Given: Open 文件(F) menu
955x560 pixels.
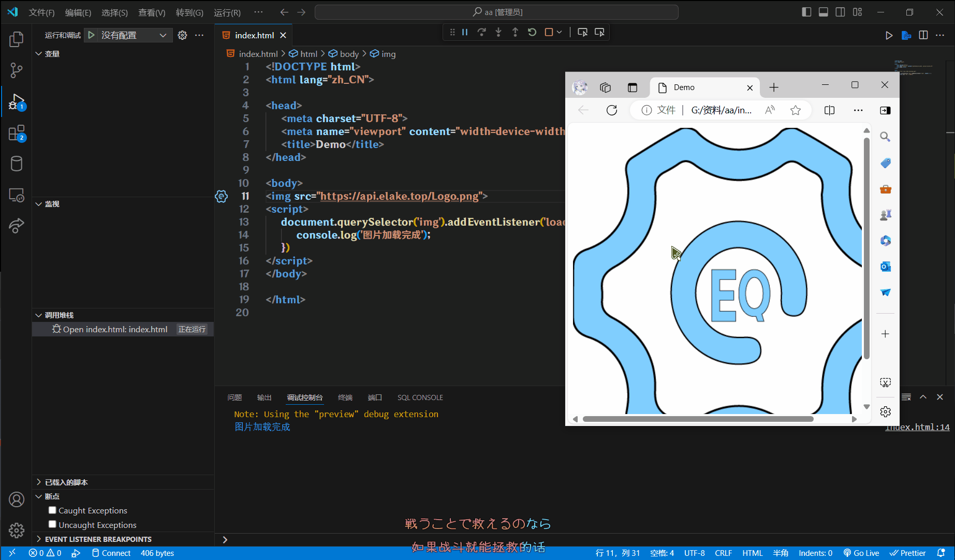Looking at the screenshot, I should (x=41, y=12).
